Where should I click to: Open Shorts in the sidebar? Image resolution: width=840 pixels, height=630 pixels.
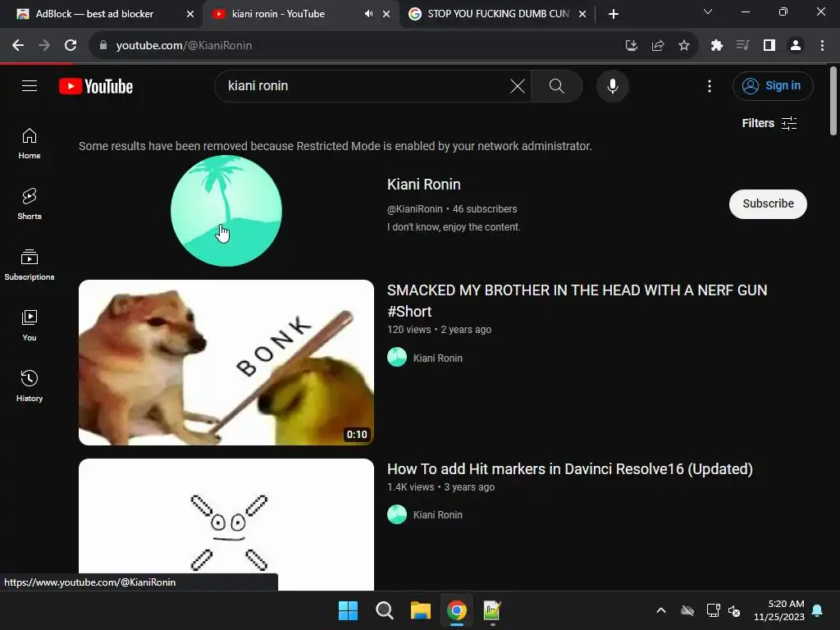coord(30,204)
